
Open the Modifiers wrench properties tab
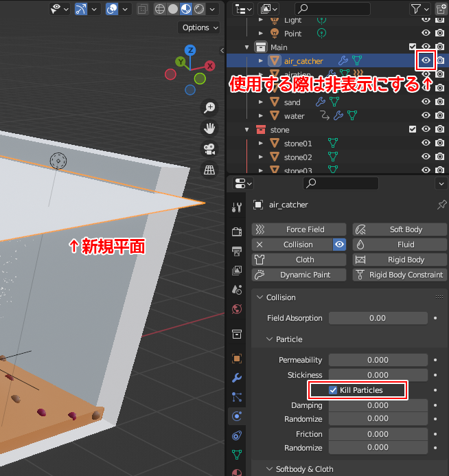(x=237, y=378)
